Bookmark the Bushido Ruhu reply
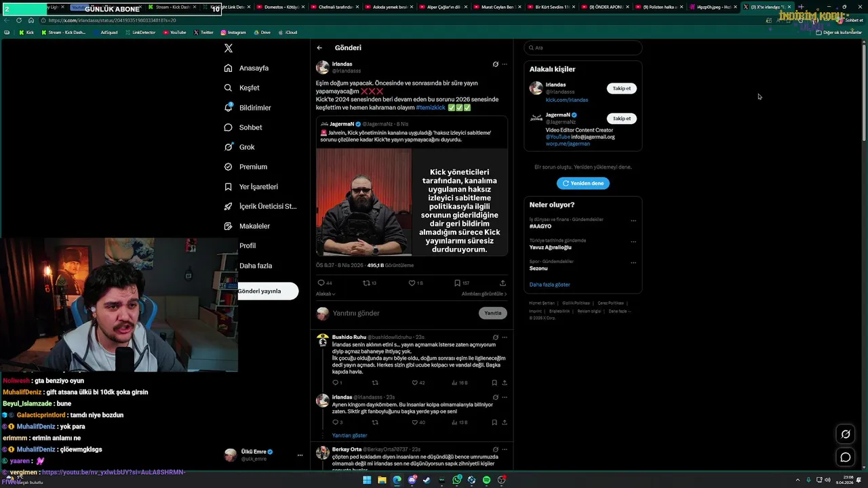This screenshot has width=868, height=488. pyautogui.click(x=494, y=383)
